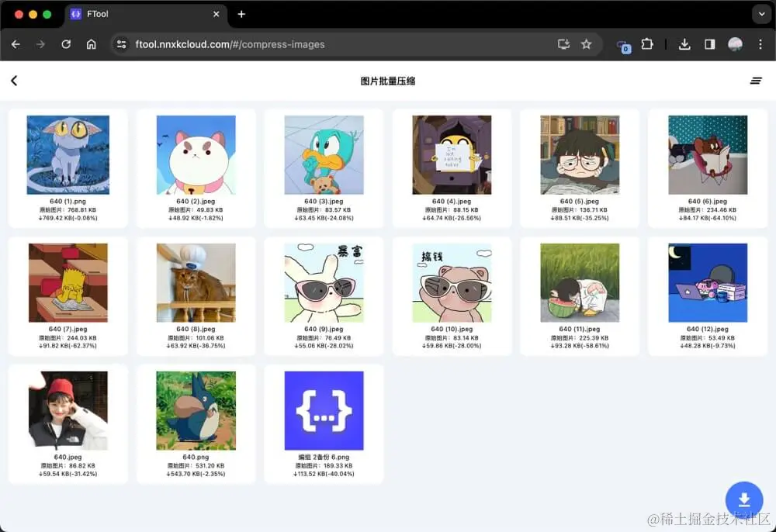Open a new browser tab
Image resolution: width=776 pixels, height=532 pixels.
[x=241, y=14]
